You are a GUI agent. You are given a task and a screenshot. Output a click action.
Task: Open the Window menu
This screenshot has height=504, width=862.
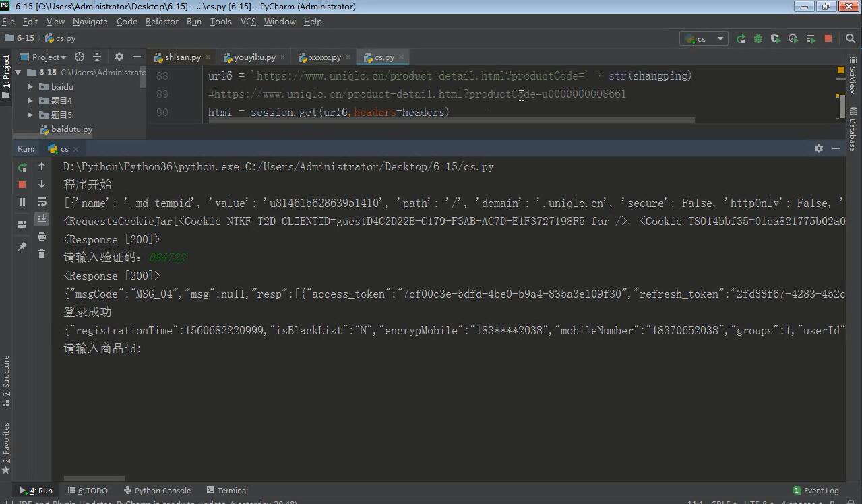280,22
